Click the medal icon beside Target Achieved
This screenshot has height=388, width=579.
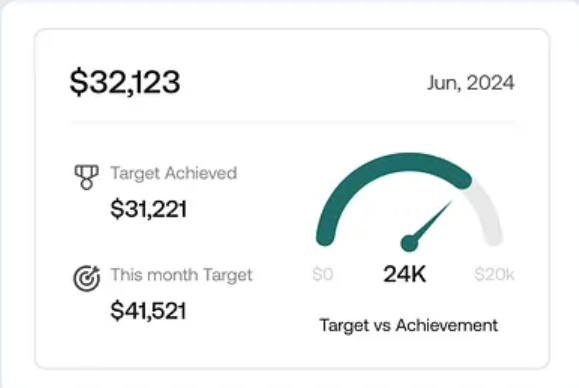coord(86,177)
